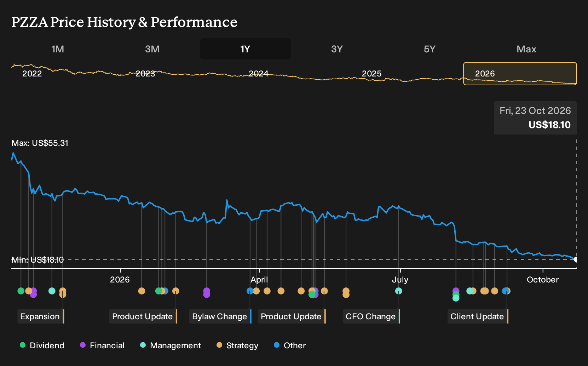588x366 pixels.
Task: Toggle the Other legend filter
Action: [x=290, y=345]
